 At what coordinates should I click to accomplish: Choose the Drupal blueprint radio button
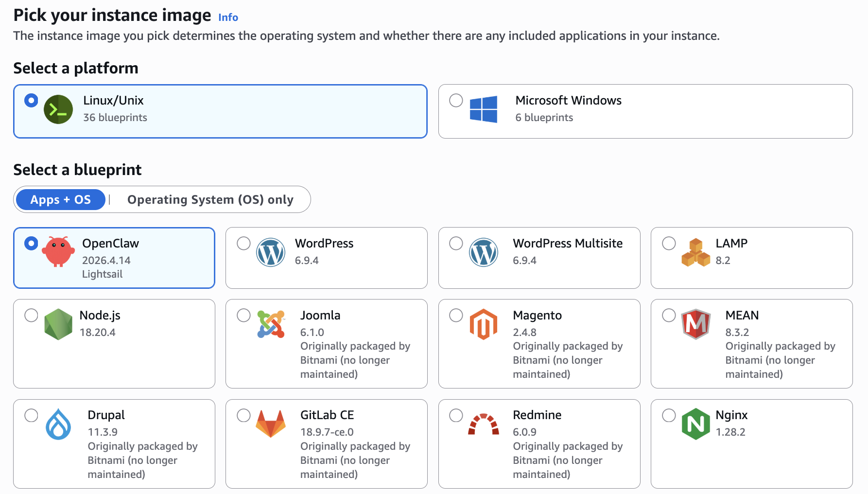coord(31,415)
